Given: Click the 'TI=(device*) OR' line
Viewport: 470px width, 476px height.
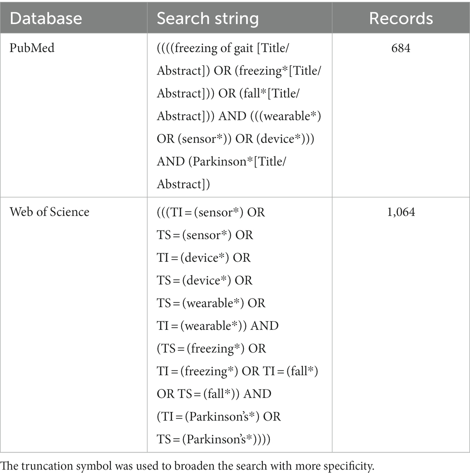Looking at the screenshot, I should [203, 258].
